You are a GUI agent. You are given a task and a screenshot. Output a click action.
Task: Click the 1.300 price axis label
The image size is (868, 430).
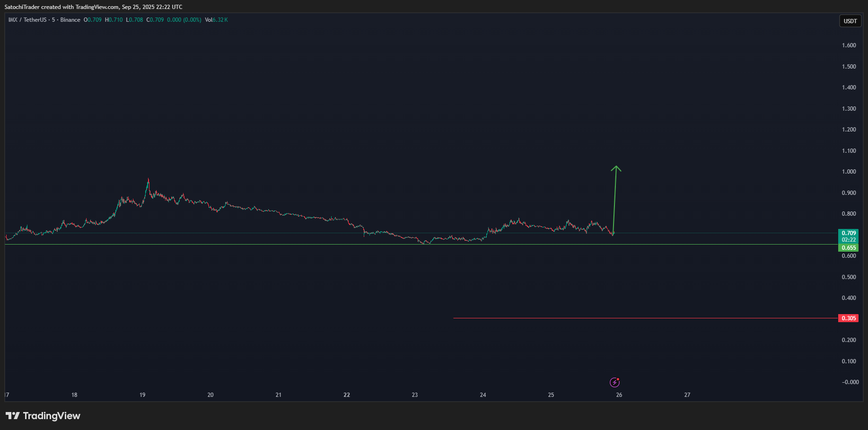pos(849,109)
